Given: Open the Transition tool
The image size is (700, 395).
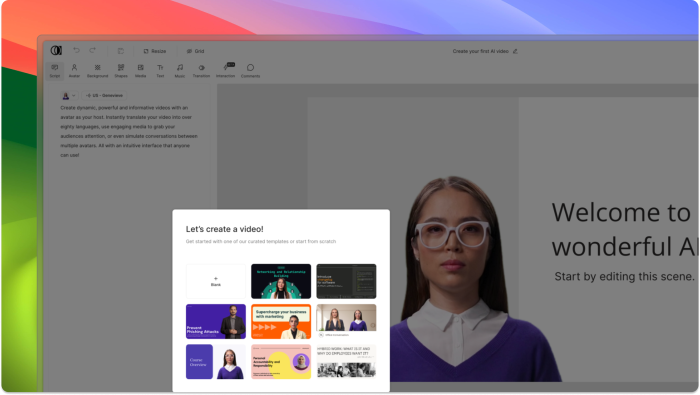Looking at the screenshot, I should point(201,71).
